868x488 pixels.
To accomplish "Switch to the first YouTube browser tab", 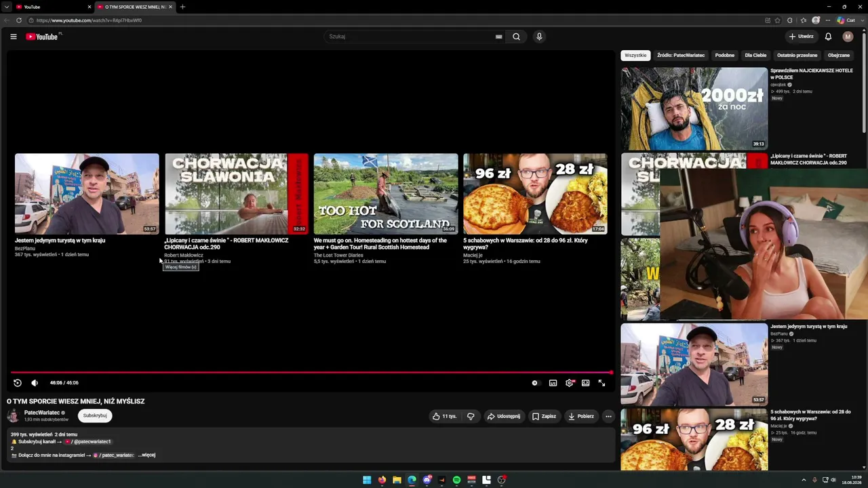I will pos(53,7).
